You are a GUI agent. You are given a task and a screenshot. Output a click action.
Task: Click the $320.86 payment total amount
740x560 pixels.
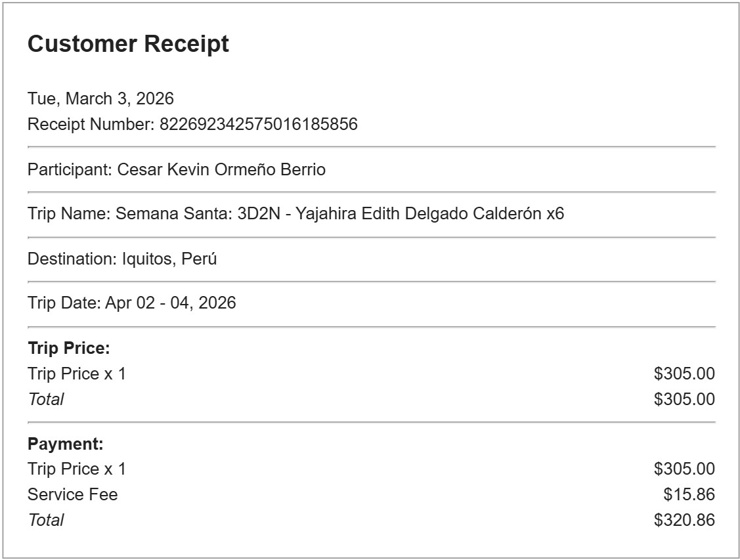pyautogui.click(x=684, y=520)
